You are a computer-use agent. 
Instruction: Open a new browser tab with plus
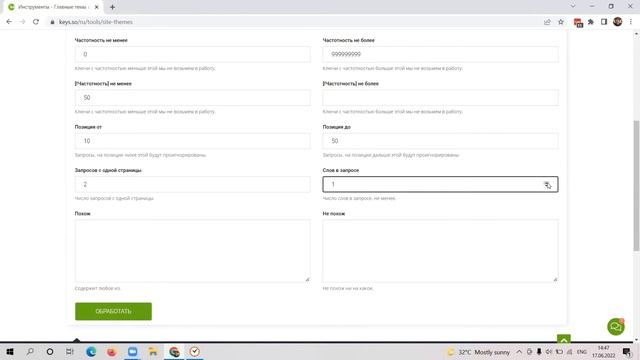[x=112, y=7]
